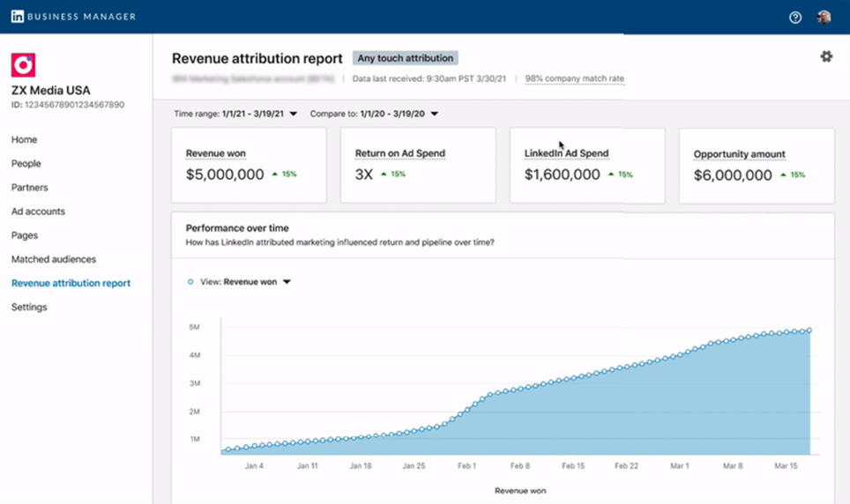Open the View: Revenue won dropdown
The height and width of the screenshot is (504, 850).
point(246,282)
